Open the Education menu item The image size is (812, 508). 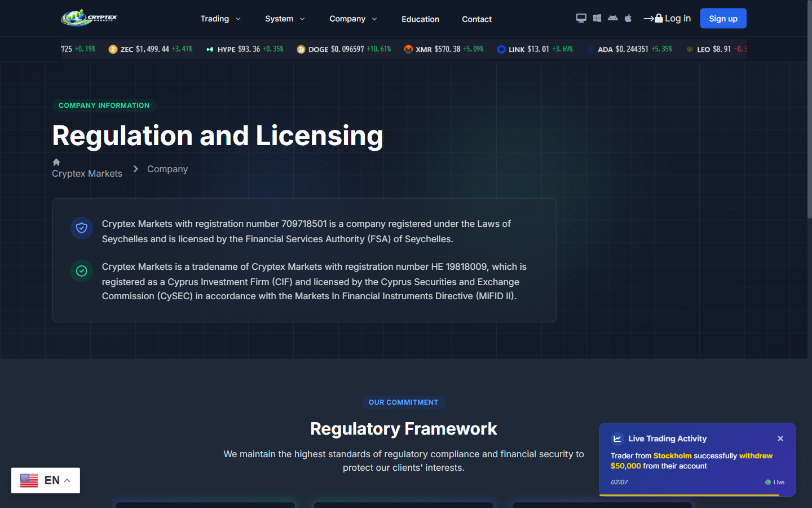tap(420, 19)
